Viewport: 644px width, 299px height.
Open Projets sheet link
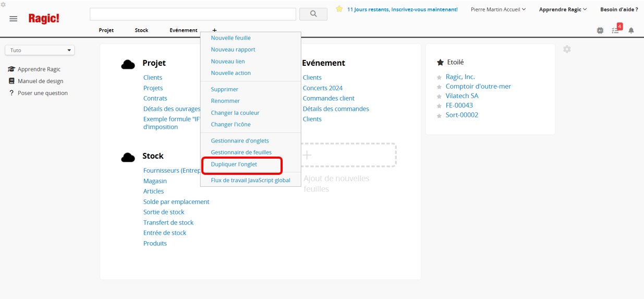click(153, 88)
